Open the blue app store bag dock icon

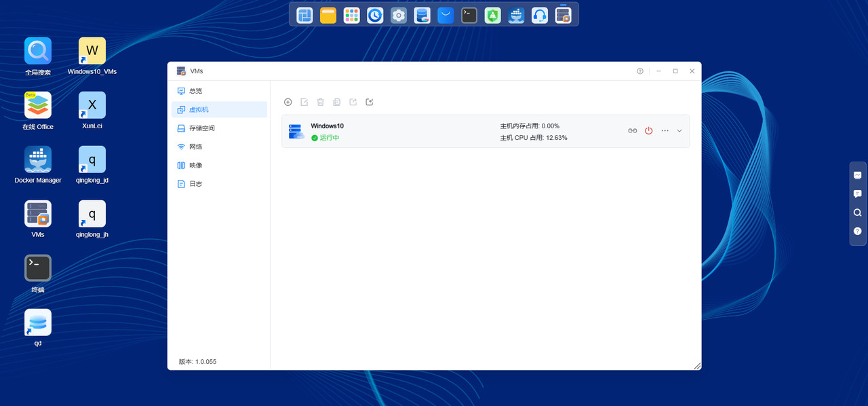click(x=446, y=15)
